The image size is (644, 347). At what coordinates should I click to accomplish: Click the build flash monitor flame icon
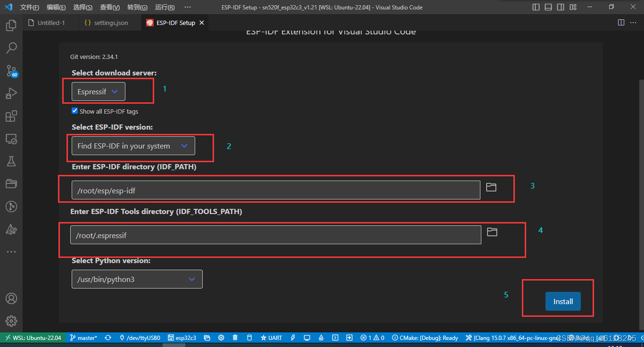point(321,338)
